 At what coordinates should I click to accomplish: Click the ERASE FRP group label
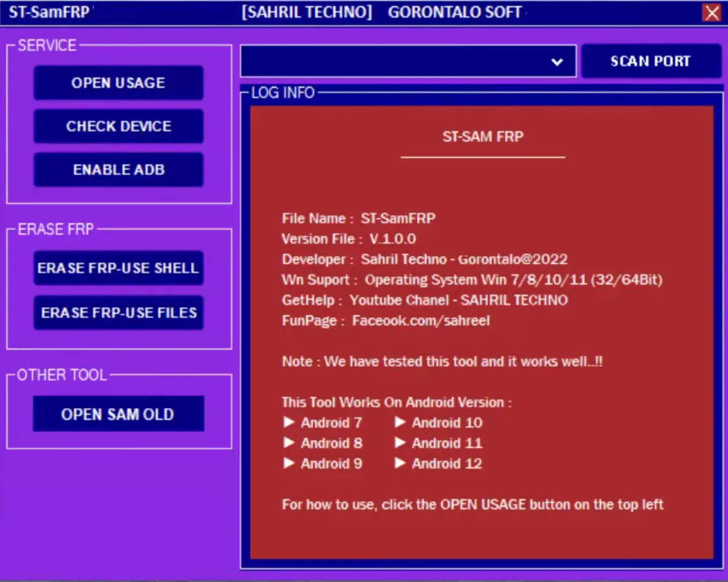click(55, 229)
